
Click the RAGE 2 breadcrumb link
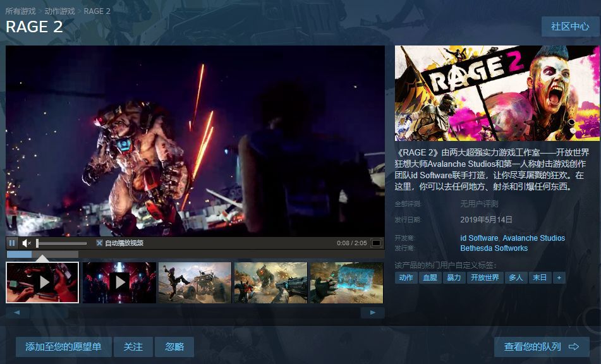coord(97,11)
